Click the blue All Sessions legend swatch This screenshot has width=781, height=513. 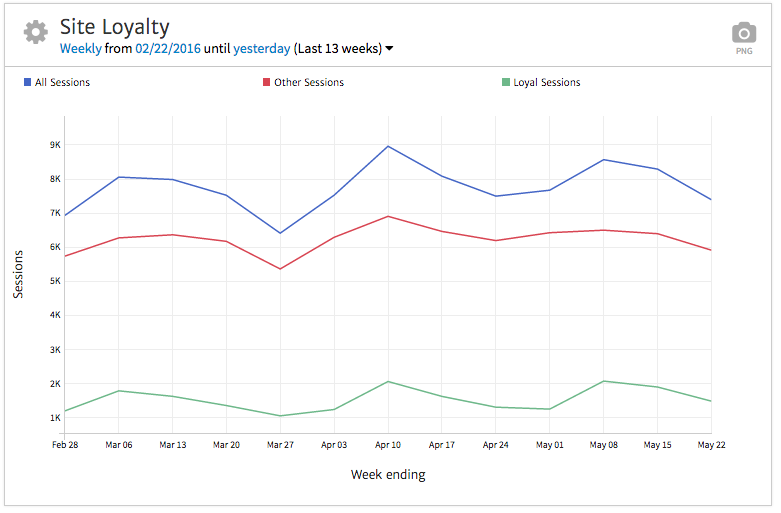click(27, 82)
